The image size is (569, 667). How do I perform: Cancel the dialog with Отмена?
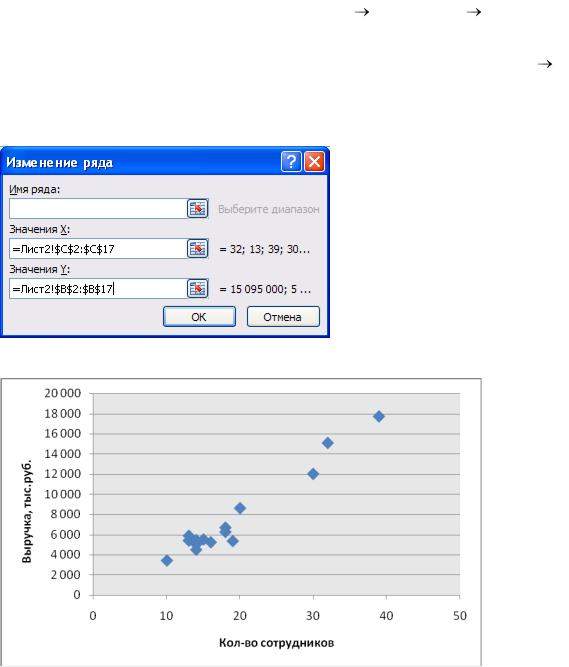tap(283, 317)
